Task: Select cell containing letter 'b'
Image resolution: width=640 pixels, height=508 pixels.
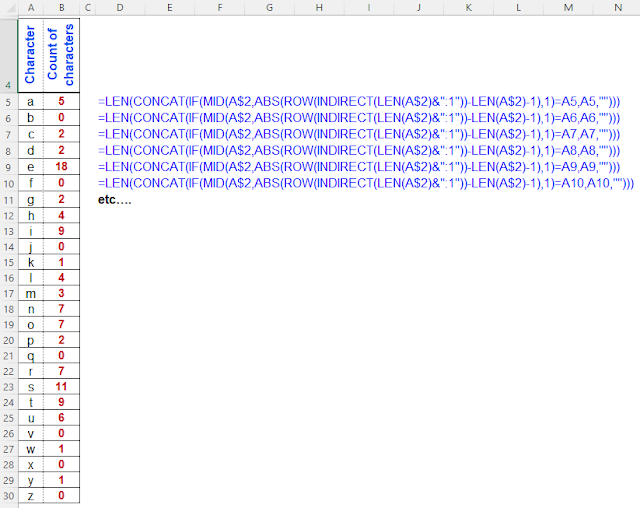Action: tap(31, 118)
